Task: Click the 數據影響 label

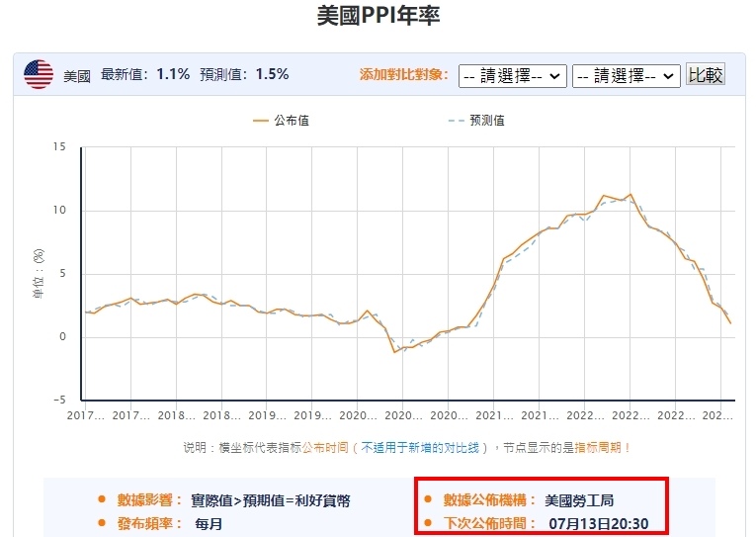Action: (149, 500)
